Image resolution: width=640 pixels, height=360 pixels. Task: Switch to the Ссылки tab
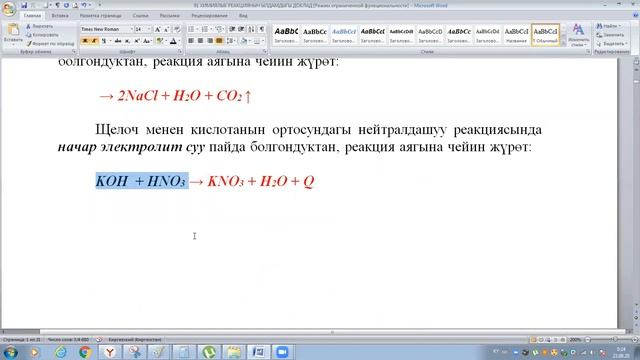click(140, 16)
